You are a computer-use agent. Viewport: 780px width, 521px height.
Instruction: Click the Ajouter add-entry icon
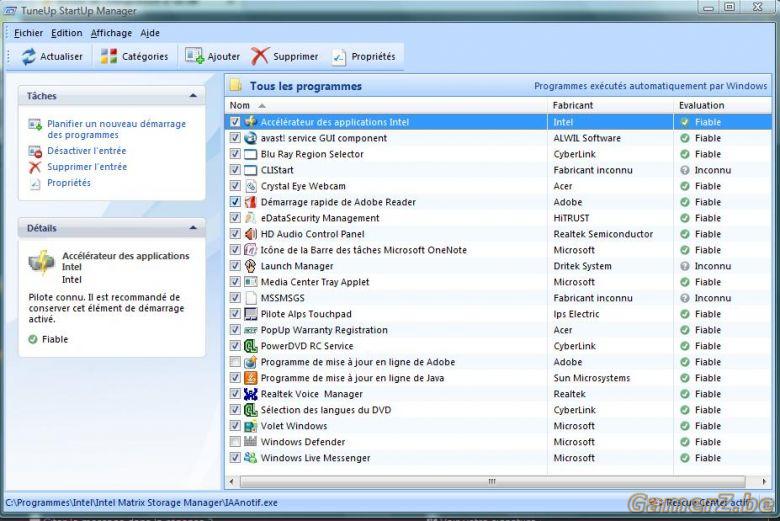[x=194, y=56]
